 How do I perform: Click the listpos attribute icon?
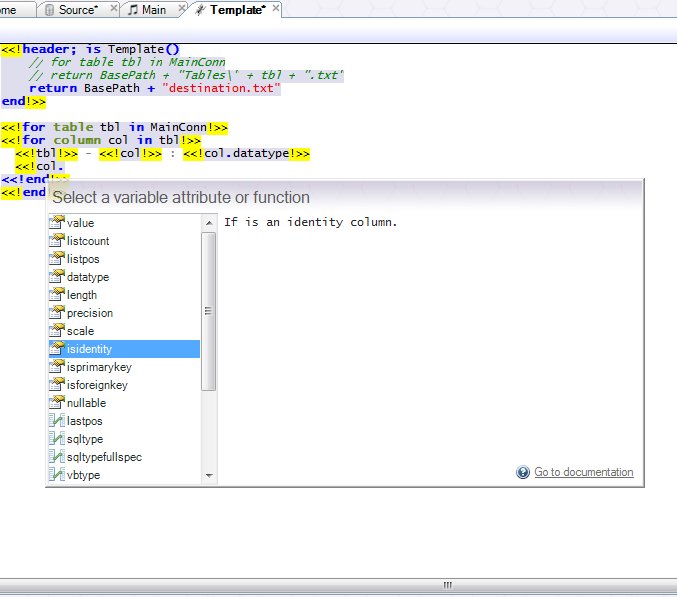click(57, 259)
